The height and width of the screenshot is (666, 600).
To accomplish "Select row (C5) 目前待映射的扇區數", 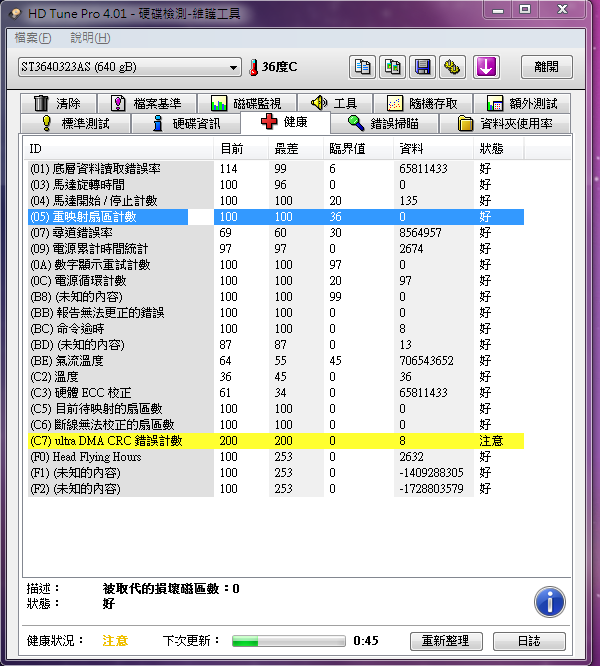I will coord(276,409).
